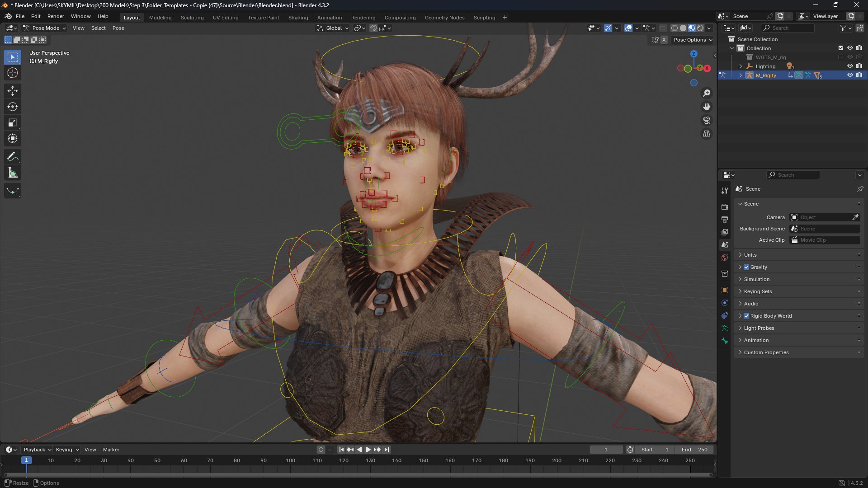The height and width of the screenshot is (488, 868).
Task: Play animation forward
Action: [x=368, y=450]
